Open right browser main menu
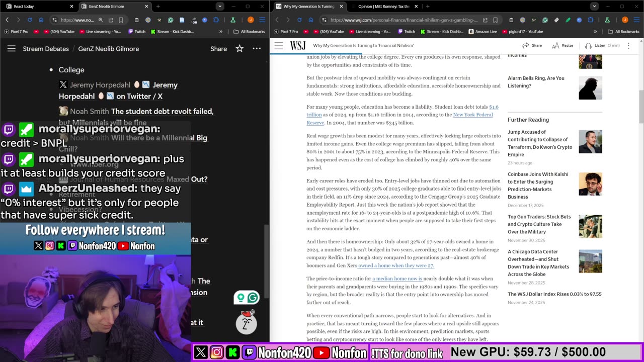 [x=636, y=20]
